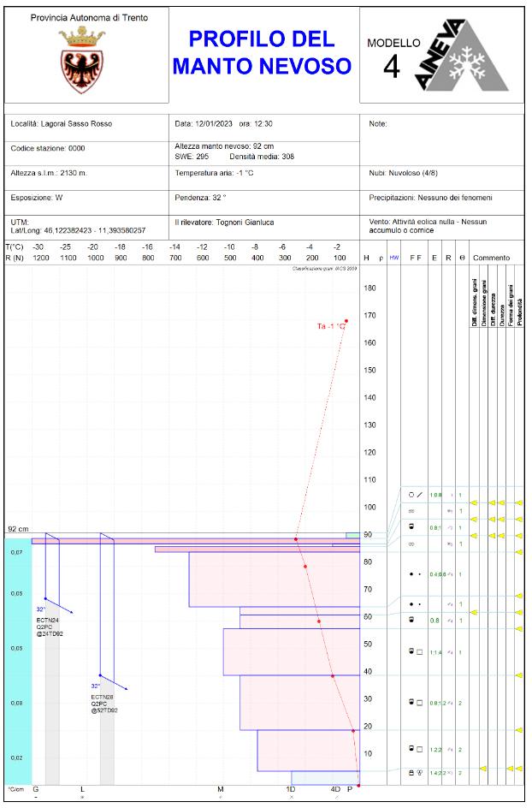Click the UTM Lat/Long coordinates
532x808 pixels.
78,227
